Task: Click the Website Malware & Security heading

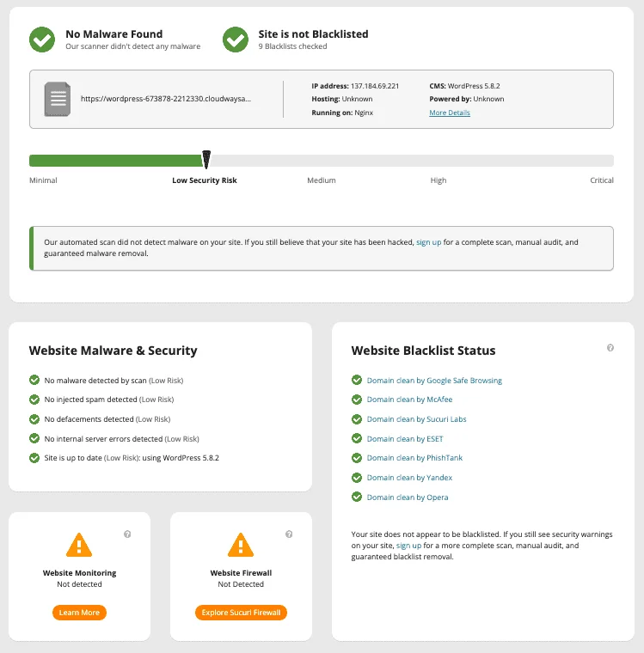Action: click(x=113, y=351)
